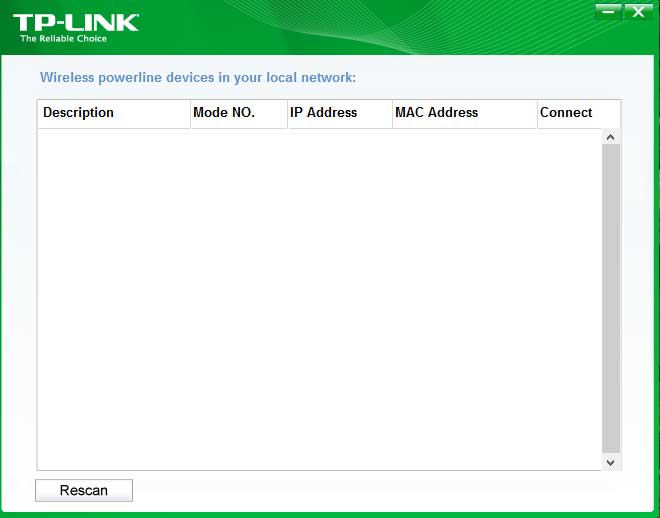Click the 'Wireless powerline devices' heading text

tap(198, 77)
